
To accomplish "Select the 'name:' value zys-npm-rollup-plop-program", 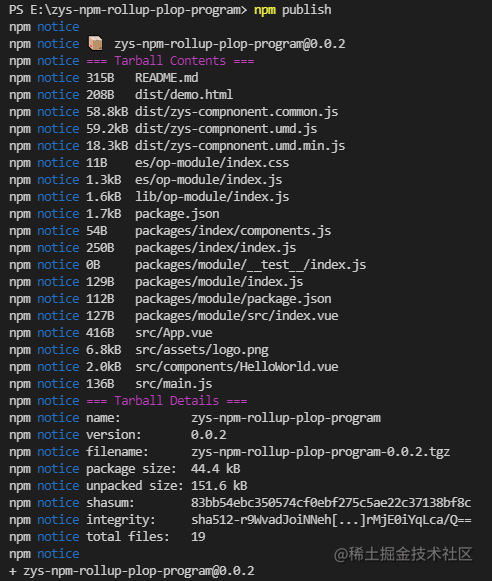I will pos(286,418).
